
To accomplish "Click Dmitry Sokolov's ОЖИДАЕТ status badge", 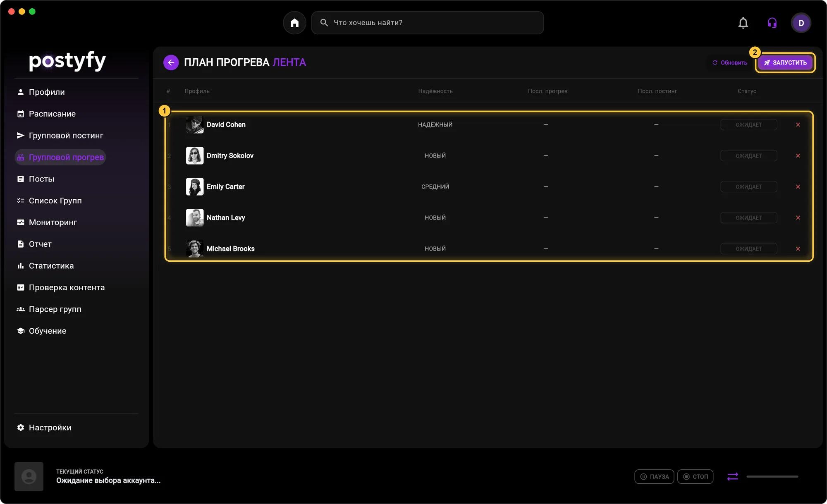I will [x=748, y=155].
